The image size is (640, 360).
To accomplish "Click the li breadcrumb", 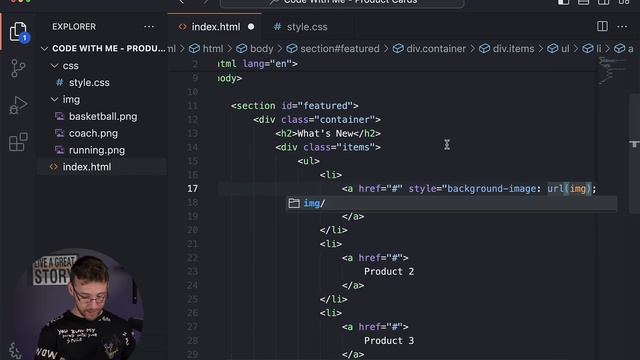I will [592, 49].
